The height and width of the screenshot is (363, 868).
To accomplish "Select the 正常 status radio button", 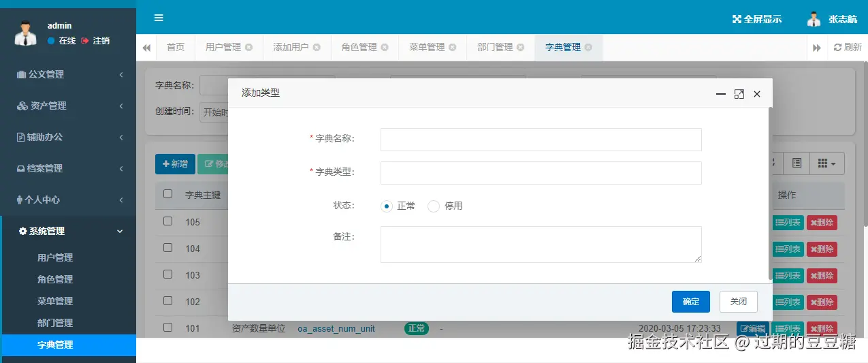I will (x=387, y=206).
